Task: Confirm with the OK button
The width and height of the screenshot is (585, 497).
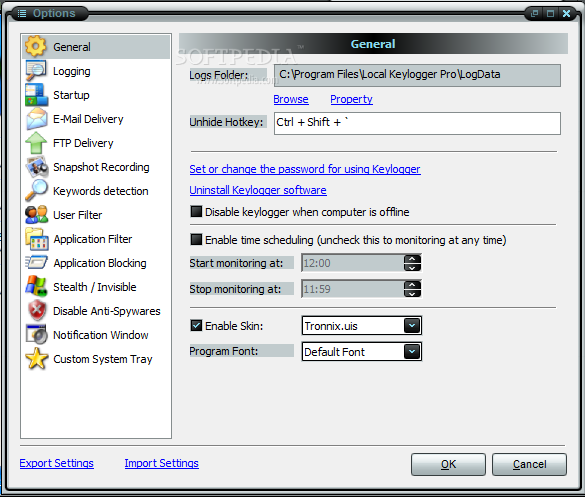Action: point(448,464)
